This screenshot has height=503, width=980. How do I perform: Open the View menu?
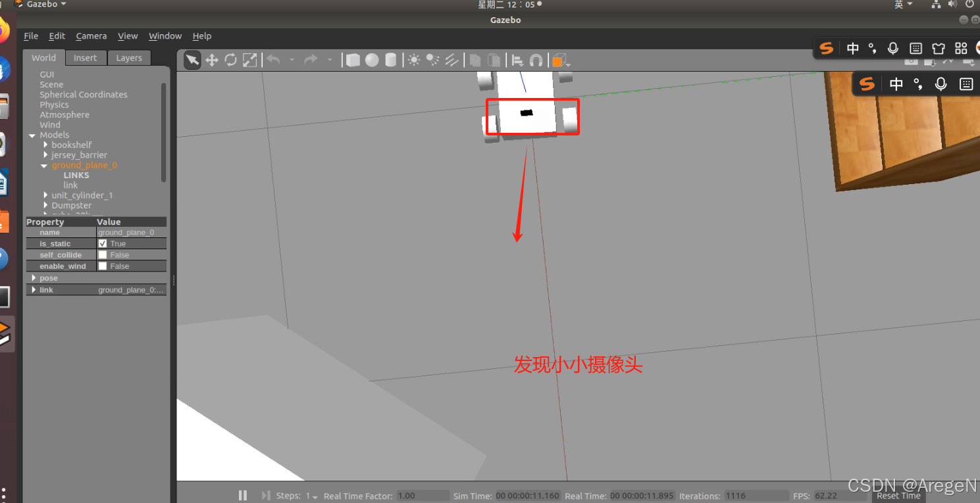(x=128, y=36)
